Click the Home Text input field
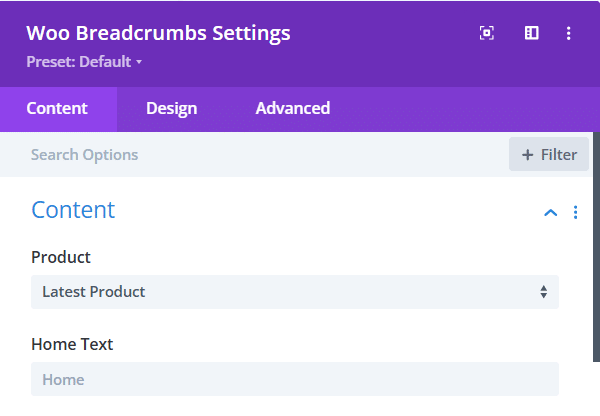Image resolution: width=600 pixels, height=416 pixels. point(295,379)
